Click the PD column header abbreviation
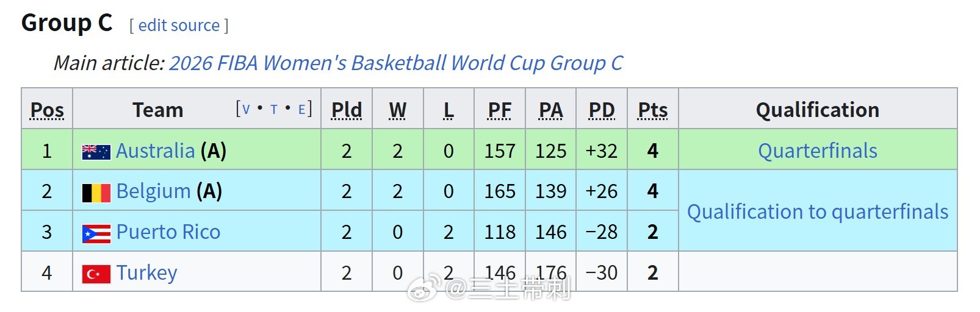 [602, 110]
